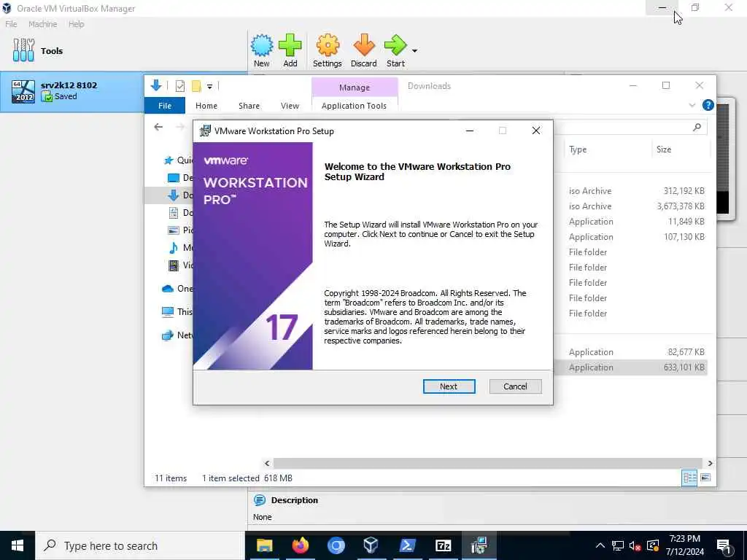Open the Application Tools ribbon tab
Image resolution: width=747 pixels, height=560 pixels.
coord(354,106)
